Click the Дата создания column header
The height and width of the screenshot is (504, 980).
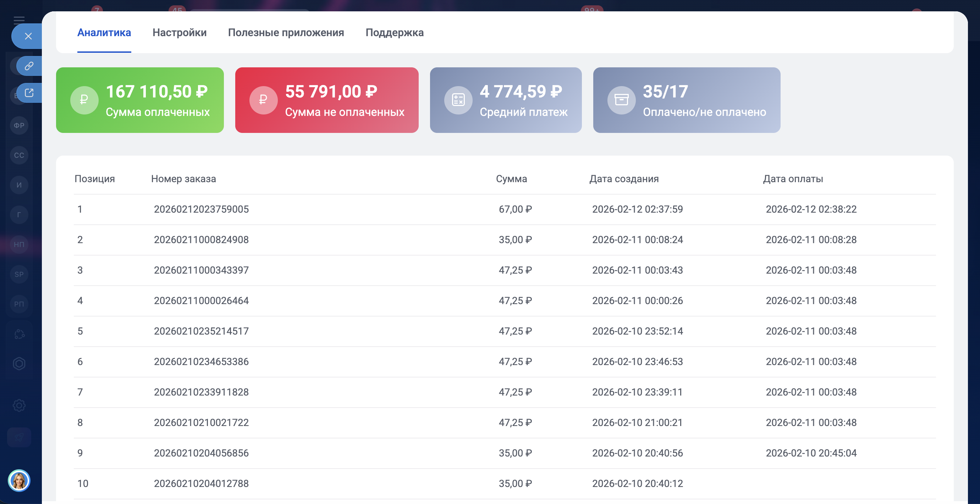623,179
